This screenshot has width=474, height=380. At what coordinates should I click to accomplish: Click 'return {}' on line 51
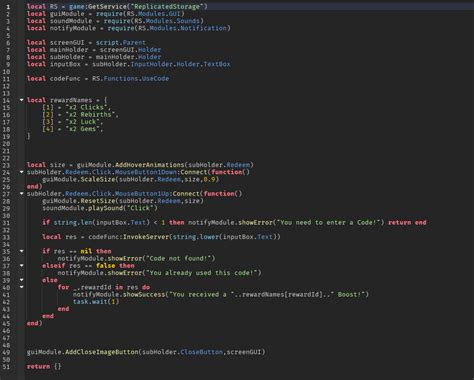(x=44, y=367)
